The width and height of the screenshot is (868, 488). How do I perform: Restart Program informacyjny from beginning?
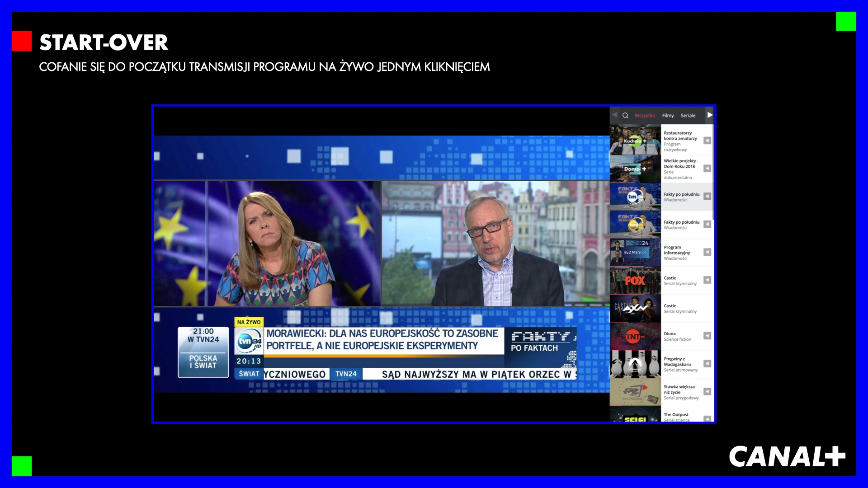[x=707, y=252]
